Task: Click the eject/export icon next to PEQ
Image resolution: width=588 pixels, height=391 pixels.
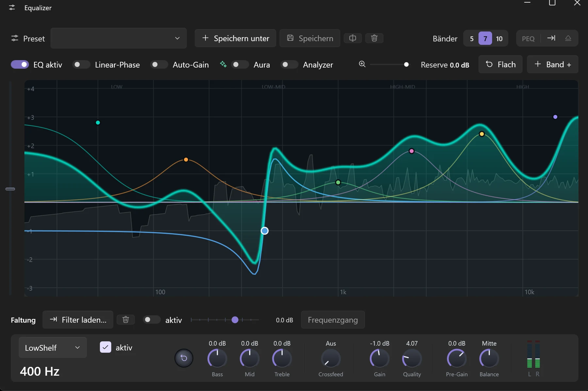Action: click(568, 38)
